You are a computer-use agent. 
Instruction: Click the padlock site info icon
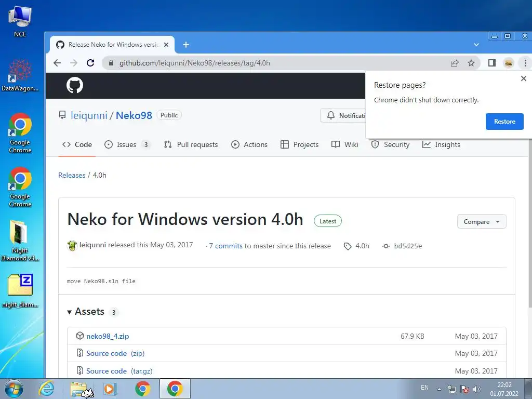pos(111,63)
